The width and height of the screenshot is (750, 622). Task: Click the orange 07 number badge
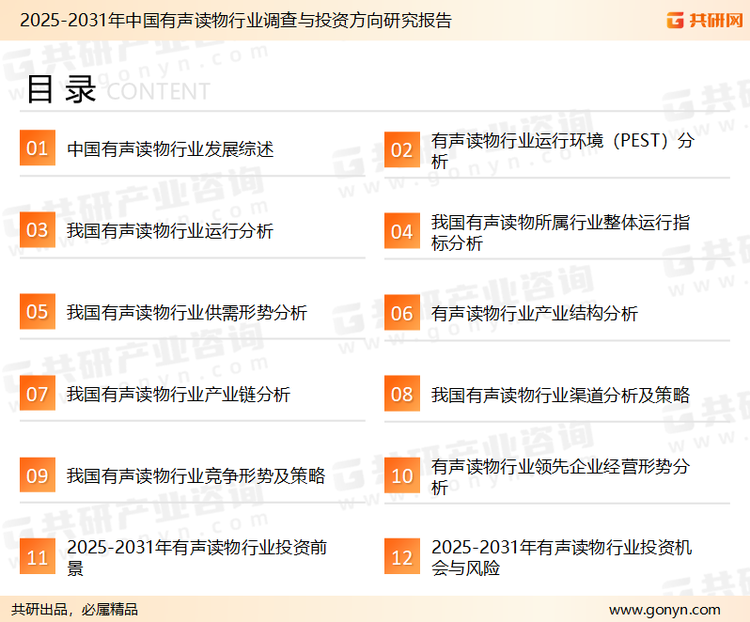37,393
